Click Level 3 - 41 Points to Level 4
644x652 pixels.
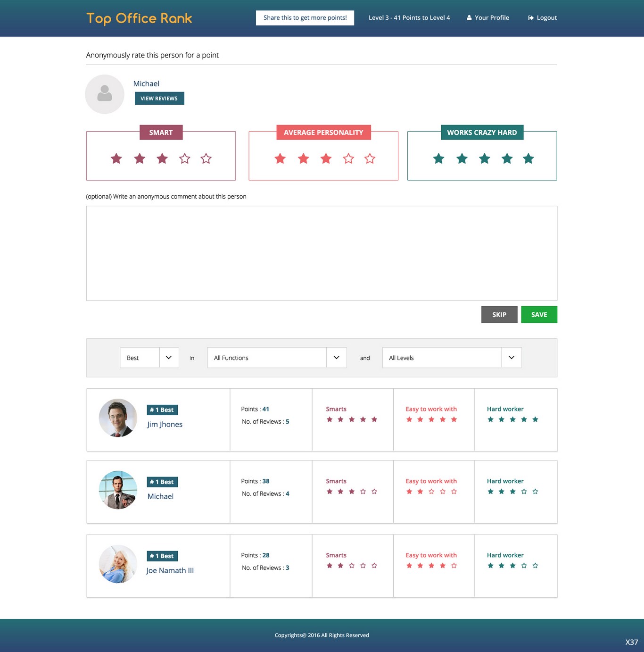[x=409, y=18]
